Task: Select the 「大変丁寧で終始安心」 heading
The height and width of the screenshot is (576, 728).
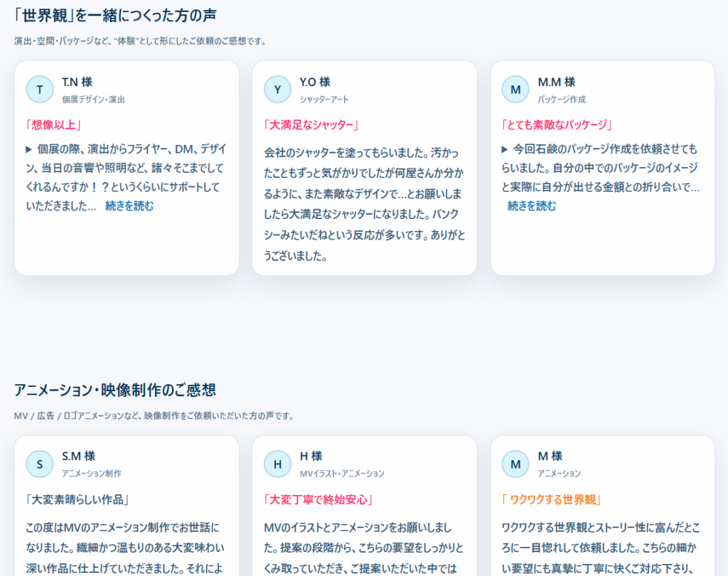Action: point(318,499)
